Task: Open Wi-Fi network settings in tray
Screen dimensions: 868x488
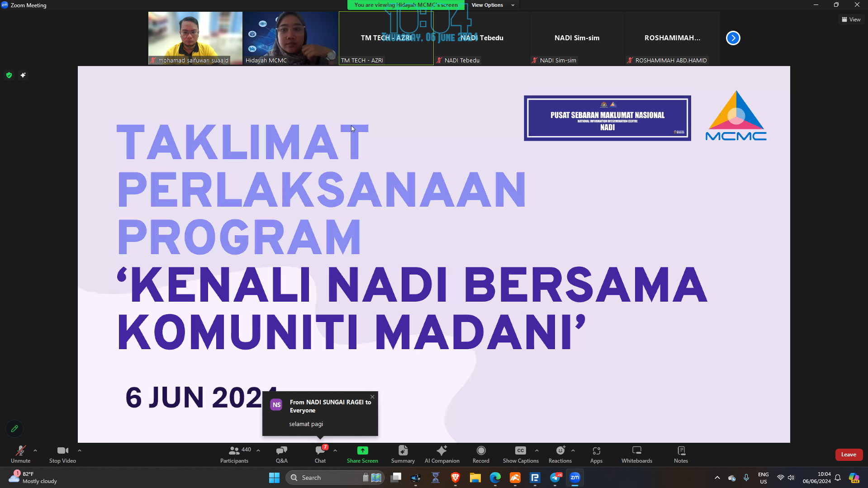Action: pos(780,478)
